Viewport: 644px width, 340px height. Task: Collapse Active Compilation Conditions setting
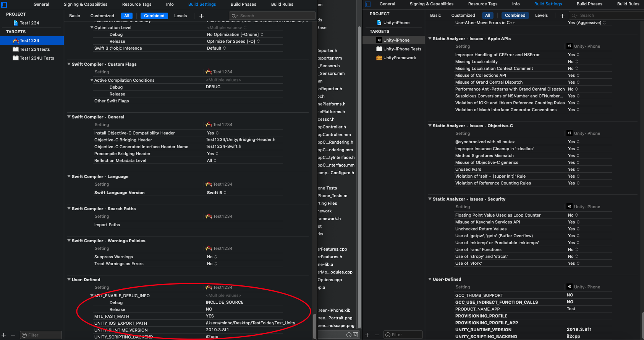coord(92,80)
